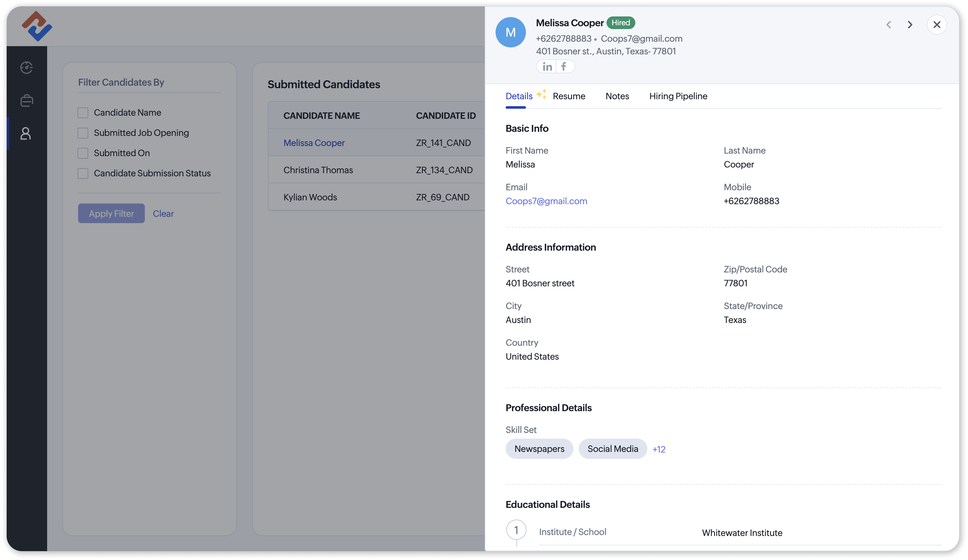
Task: Open Melissa's Facebook profile icon
Action: tap(564, 67)
